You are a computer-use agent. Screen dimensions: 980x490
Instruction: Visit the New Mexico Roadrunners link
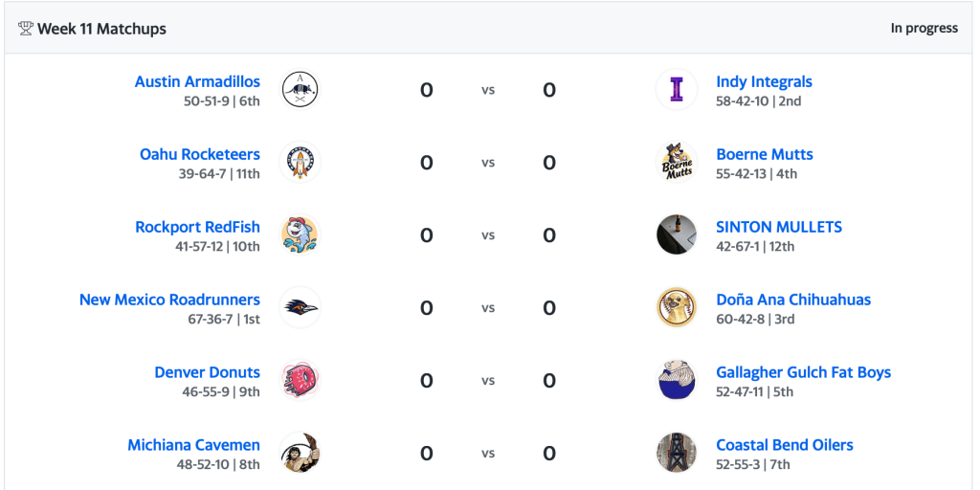[169, 300]
